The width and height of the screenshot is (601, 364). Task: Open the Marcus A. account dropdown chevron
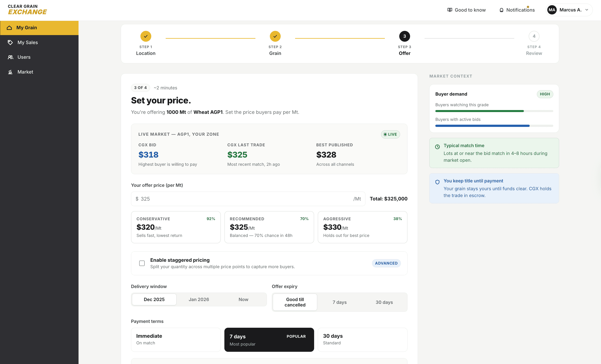pyautogui.click(x=587, y=10)
